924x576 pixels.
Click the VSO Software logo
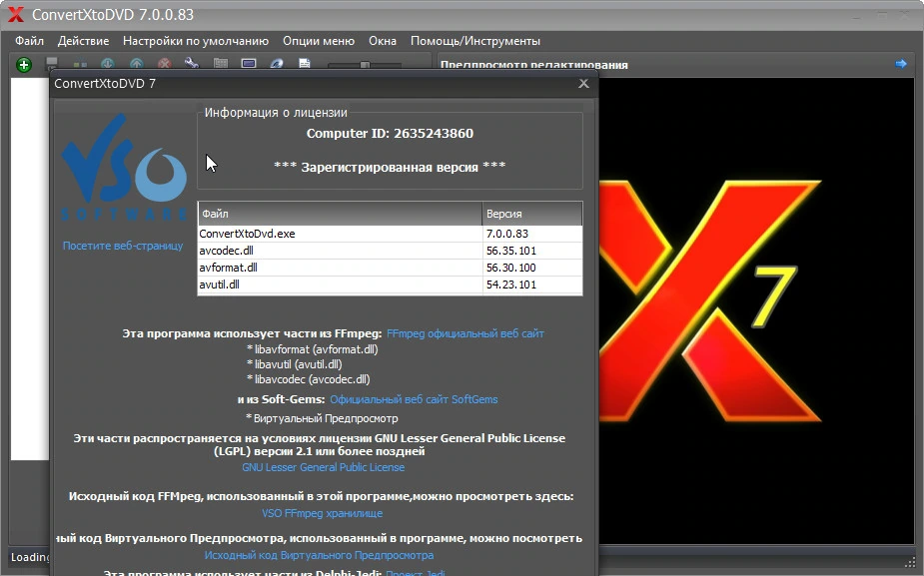point(124,168)
